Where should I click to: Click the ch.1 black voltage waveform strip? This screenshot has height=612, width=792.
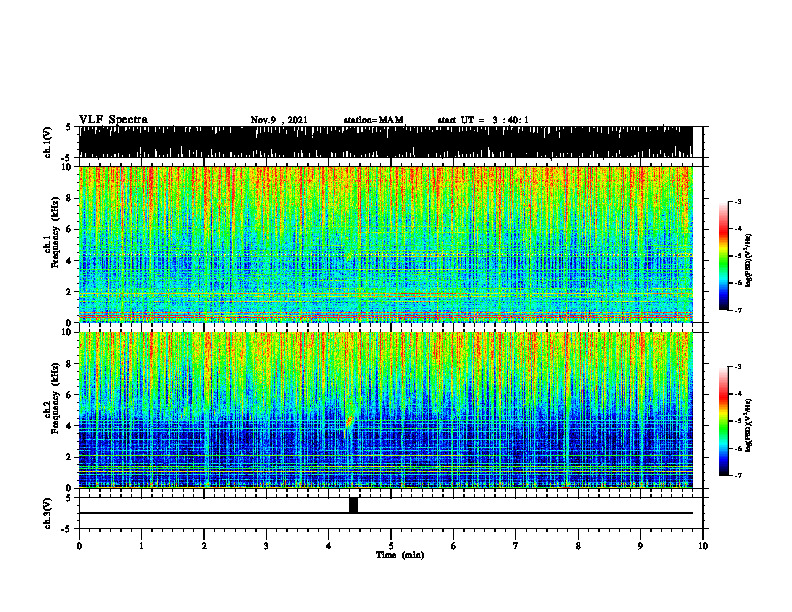point(386,142)
